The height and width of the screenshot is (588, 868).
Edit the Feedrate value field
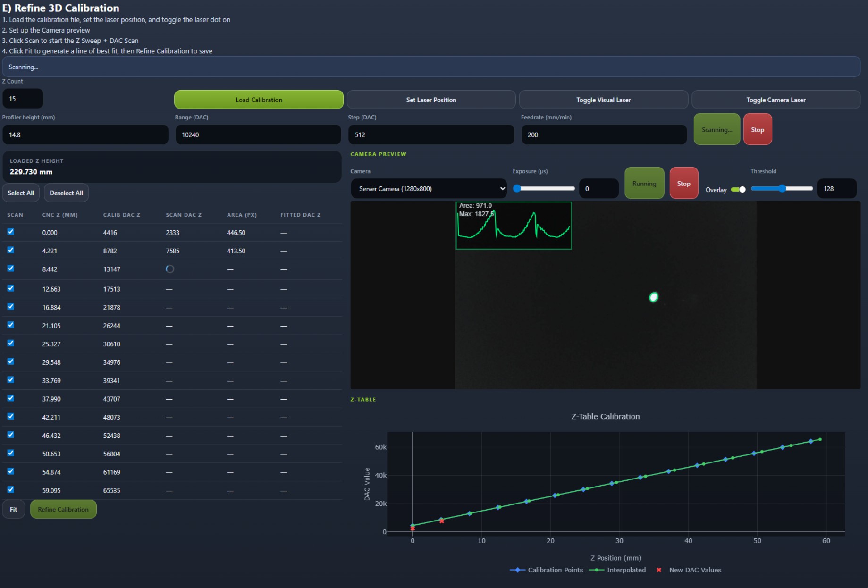coord(604,134)
